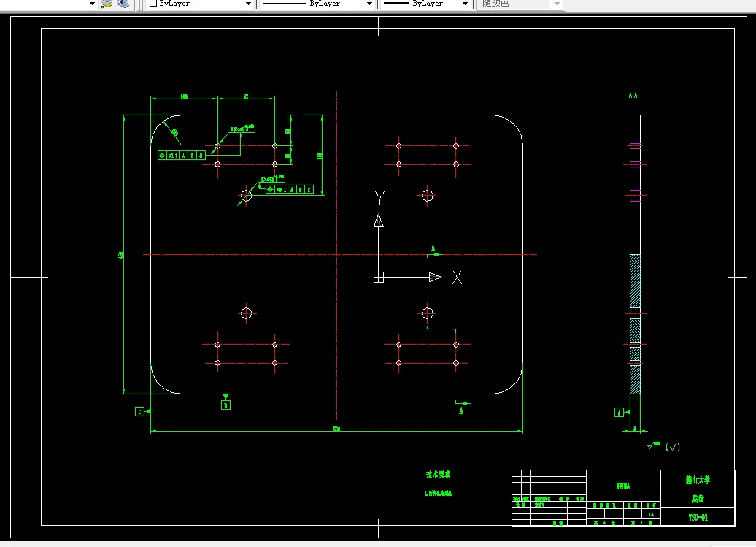The image size is (756, 547).
Task: Select the TSU-01 drawing number text
Action: 698,518
